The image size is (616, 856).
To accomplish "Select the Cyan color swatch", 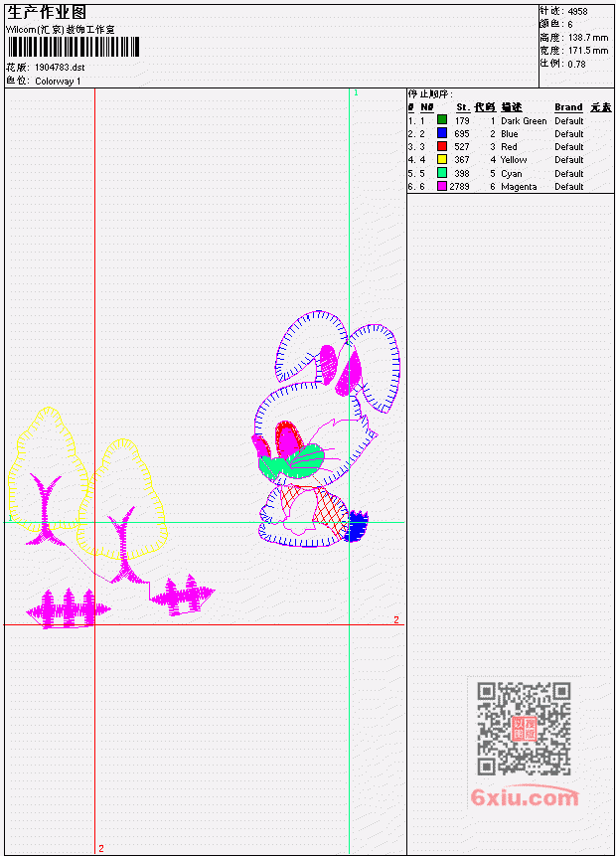I will click(x=442, y=173).
